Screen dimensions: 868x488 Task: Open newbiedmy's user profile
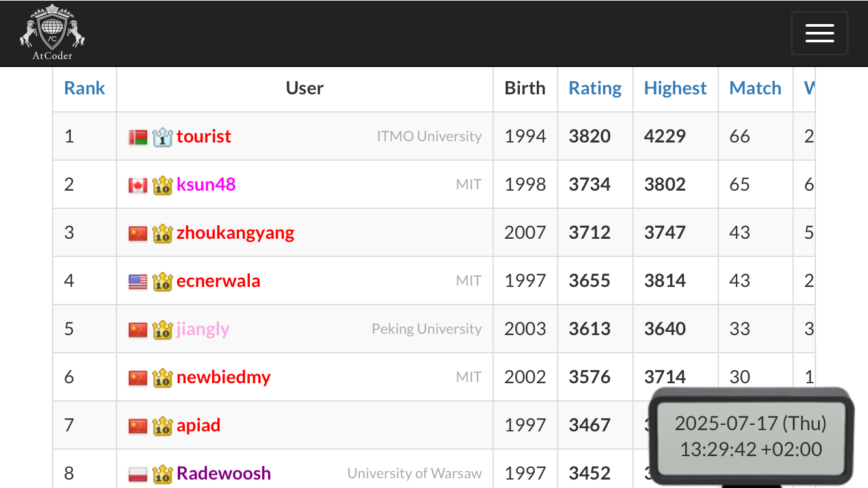tap(223, 377)
